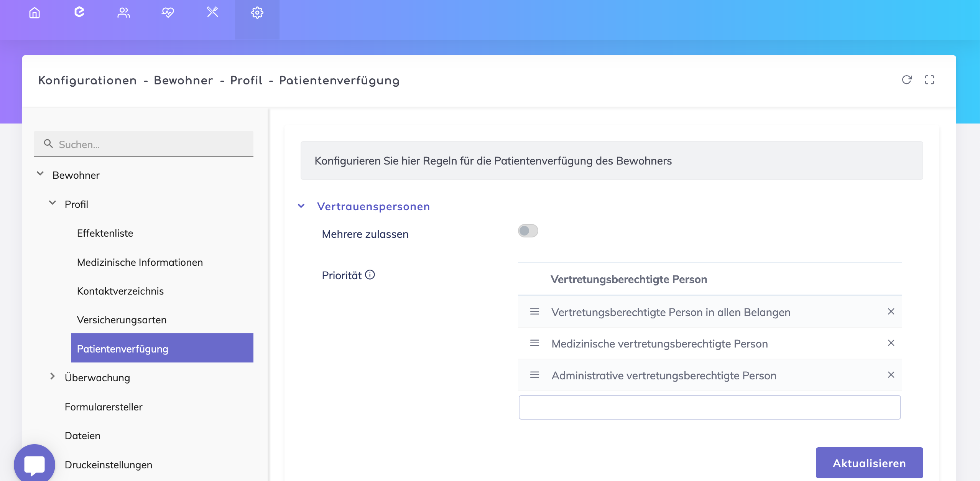Select Medizinische Informationen in the sidebar
The image size is (980, 481).
point(140,262)
